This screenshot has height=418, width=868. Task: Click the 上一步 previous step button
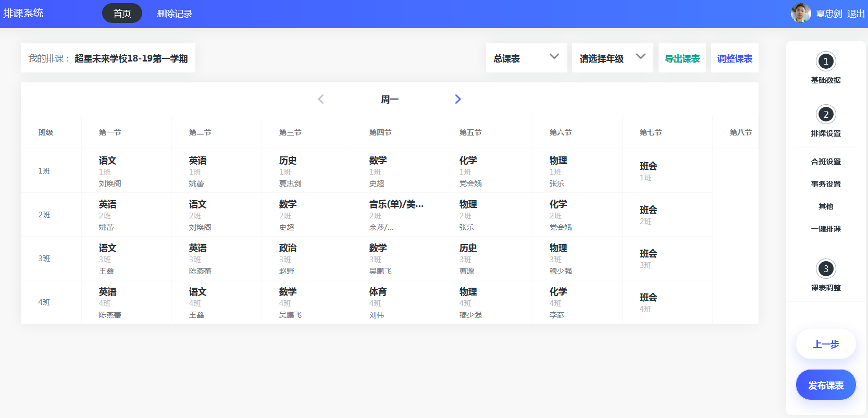coord(826,344)
